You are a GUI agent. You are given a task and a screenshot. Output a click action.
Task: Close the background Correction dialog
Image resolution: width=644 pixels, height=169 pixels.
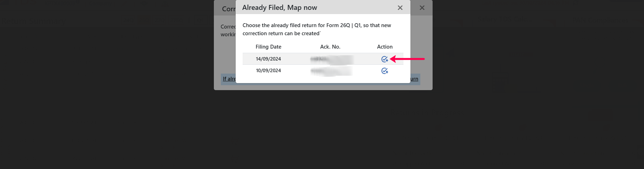(422, 8)
